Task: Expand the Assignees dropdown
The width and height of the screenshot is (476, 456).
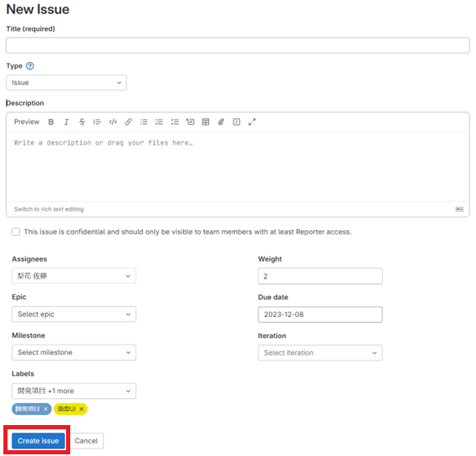Action: click(74, 276)
